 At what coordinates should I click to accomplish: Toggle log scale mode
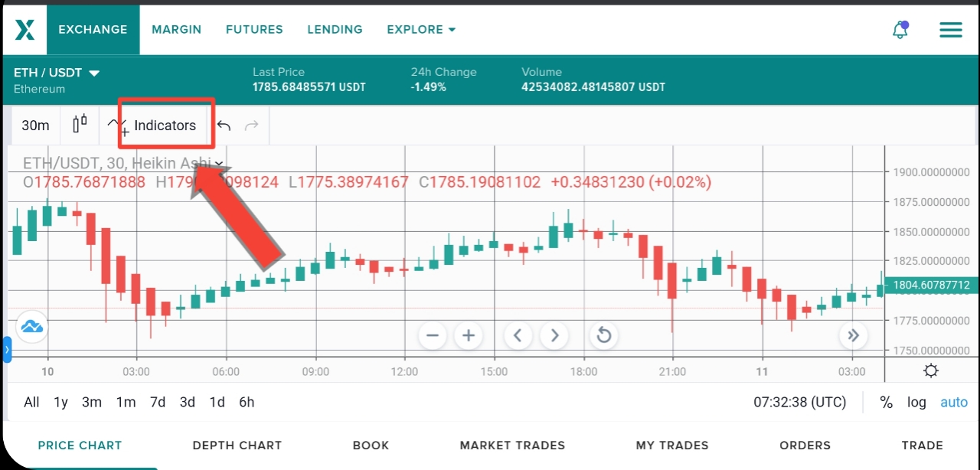(x=916, y=402)
